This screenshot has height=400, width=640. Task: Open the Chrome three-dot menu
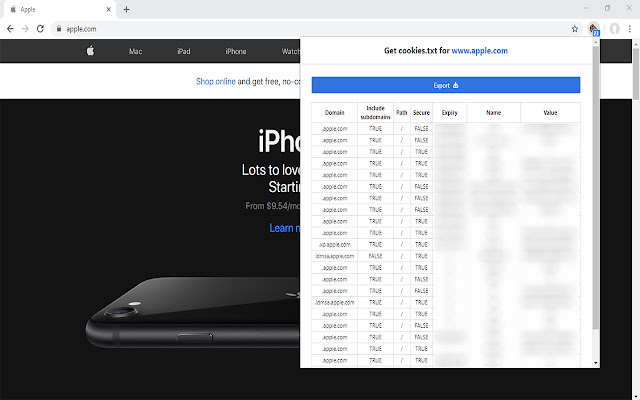[630, 29]
